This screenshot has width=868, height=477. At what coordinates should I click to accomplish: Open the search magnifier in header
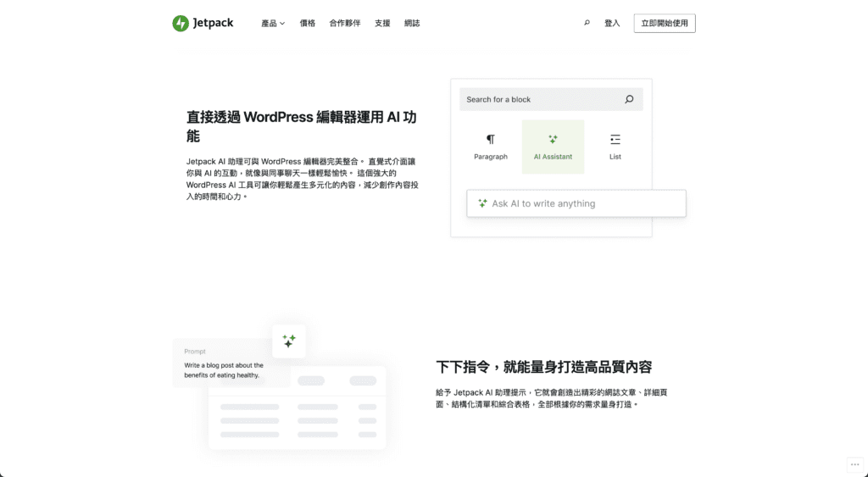click(x=587, y=23)
